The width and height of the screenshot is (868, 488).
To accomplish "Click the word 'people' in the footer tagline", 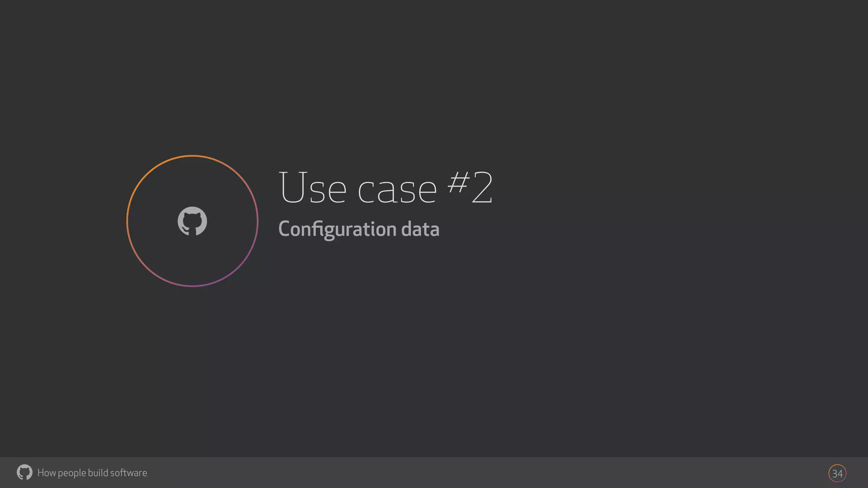I will coord(72,473).
